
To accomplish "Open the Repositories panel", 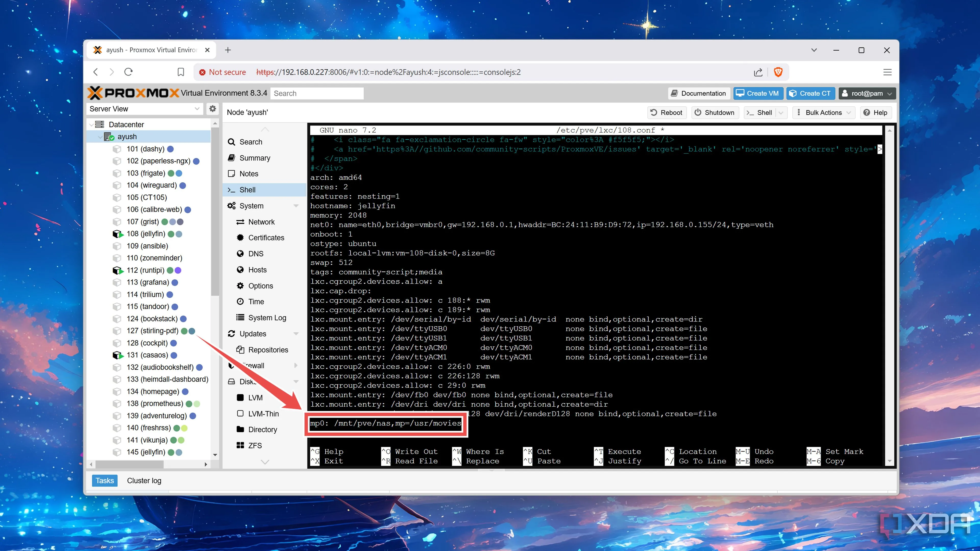I will 267,349.
